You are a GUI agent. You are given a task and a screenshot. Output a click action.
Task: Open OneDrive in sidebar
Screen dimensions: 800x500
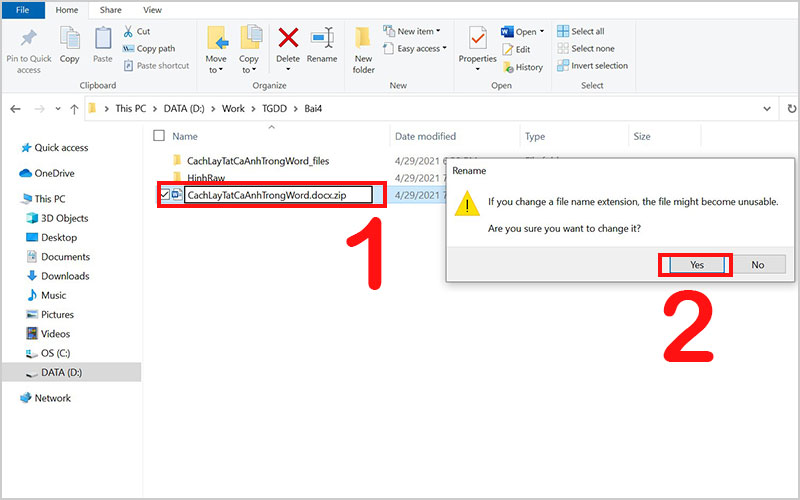pyautogui.click(x=47, y=173)
